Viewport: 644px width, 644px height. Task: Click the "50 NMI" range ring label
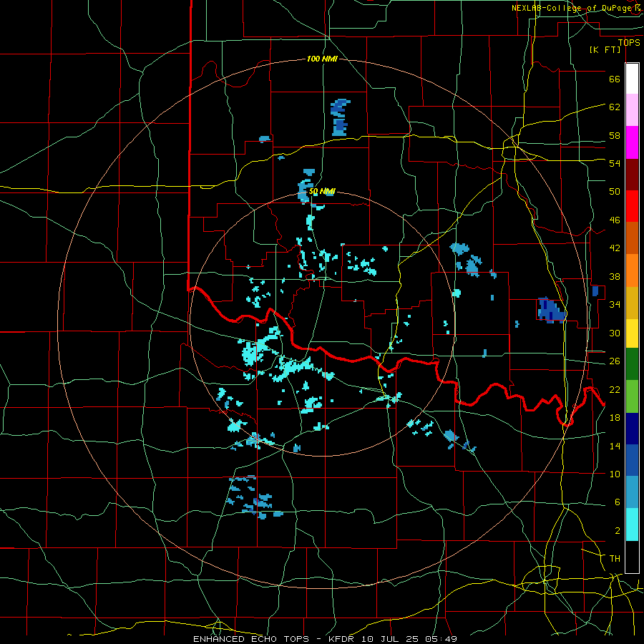point(322,191)
